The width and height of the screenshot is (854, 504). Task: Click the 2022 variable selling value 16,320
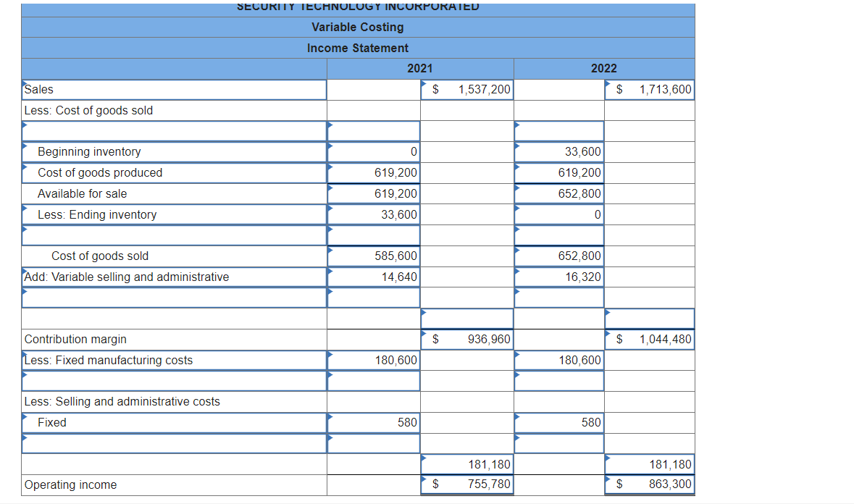558,277
